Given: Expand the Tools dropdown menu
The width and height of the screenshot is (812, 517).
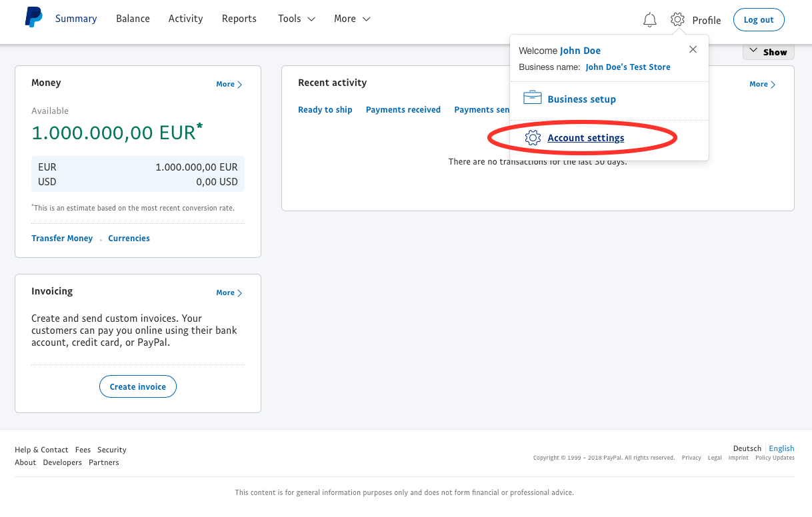Looking at the screenshot, I should coord(297,19).
